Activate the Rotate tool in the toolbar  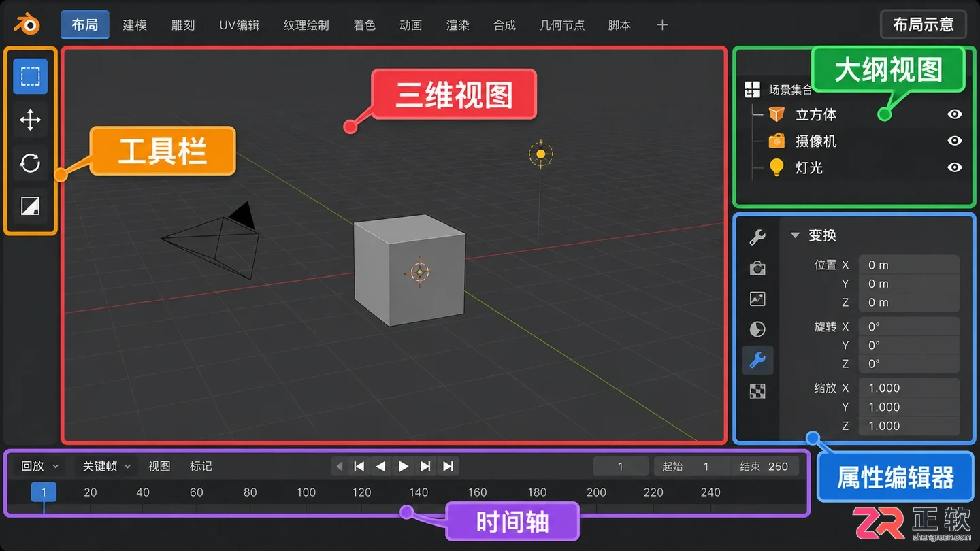30,163
